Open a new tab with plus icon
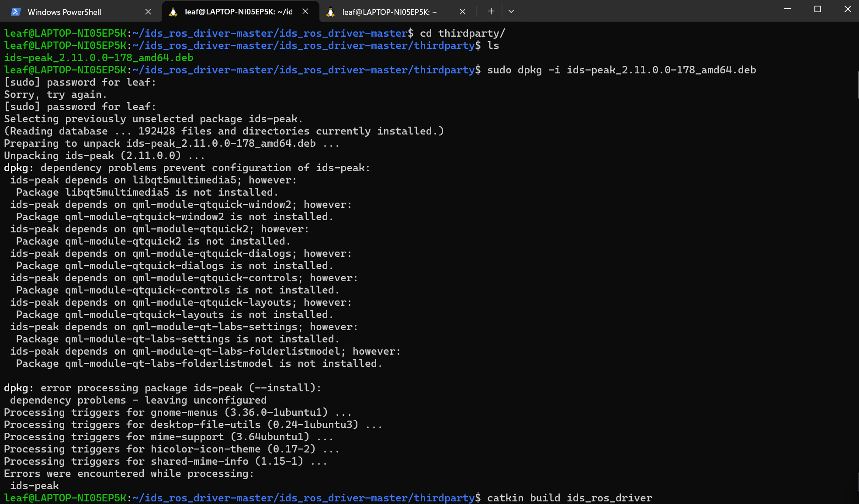Screen dimensions: 859x504 coord(491,11)
